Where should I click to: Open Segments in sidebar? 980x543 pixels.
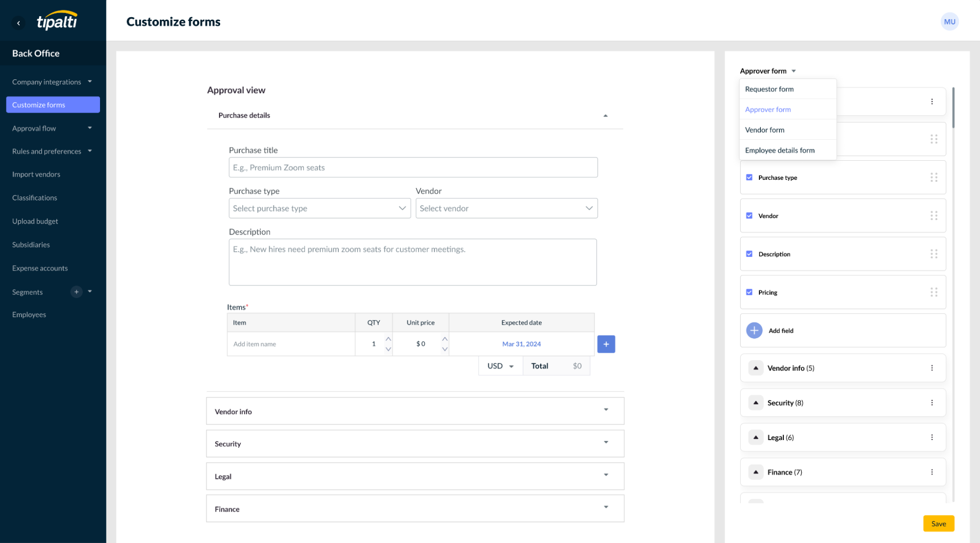click(x=27, y=292)
